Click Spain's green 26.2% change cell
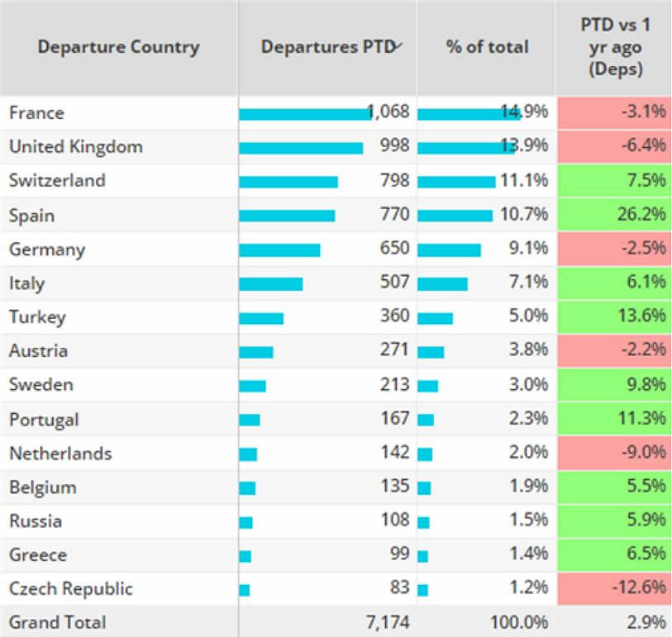 614,215
